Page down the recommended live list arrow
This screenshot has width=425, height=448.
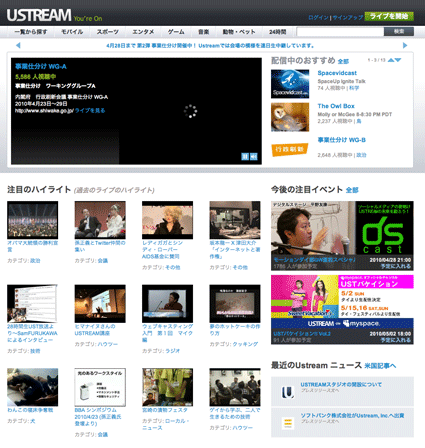[x=398, y=60]
